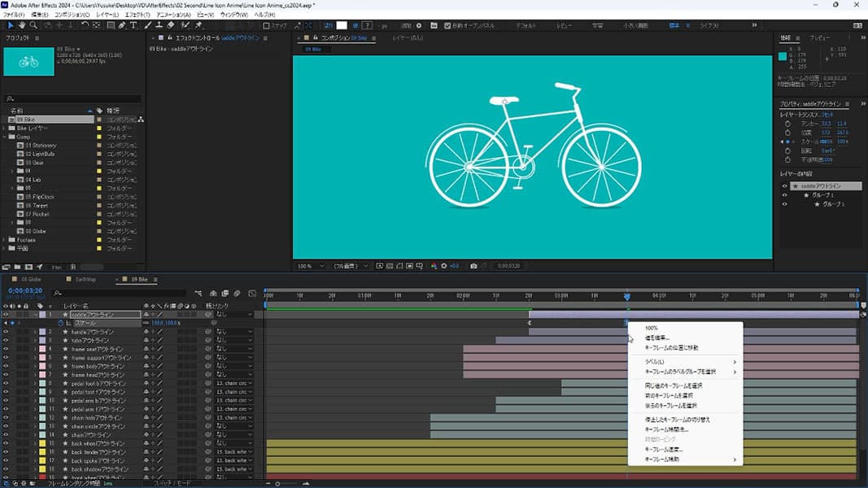
Task: Hide the saddle outline layer in timeline
Action: point(6,314)
